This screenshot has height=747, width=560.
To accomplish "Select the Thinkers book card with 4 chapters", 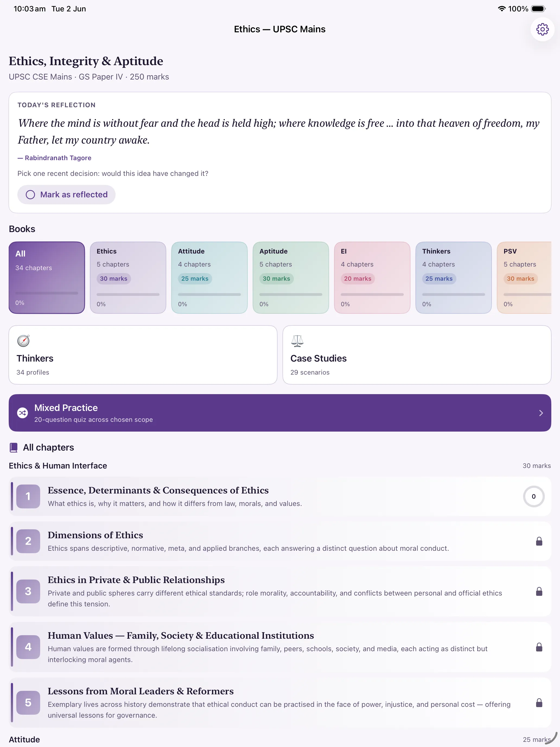I will click(x=454, y=278).
